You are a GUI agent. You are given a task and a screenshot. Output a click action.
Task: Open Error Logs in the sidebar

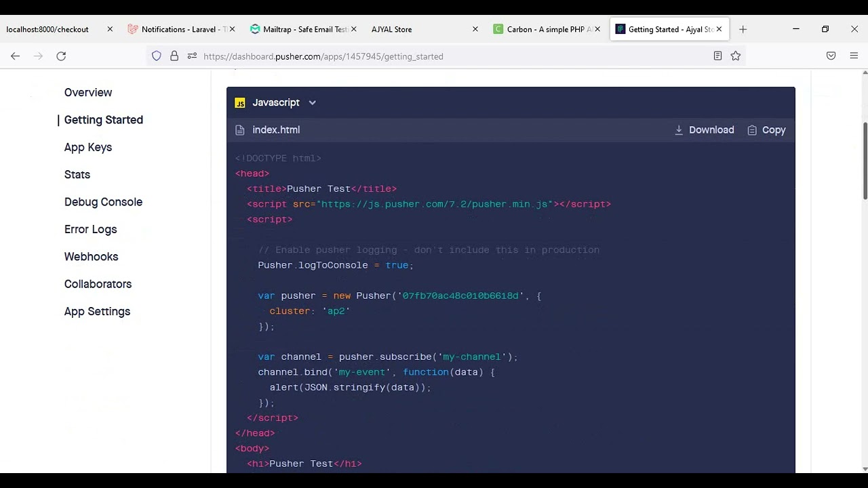91,230
